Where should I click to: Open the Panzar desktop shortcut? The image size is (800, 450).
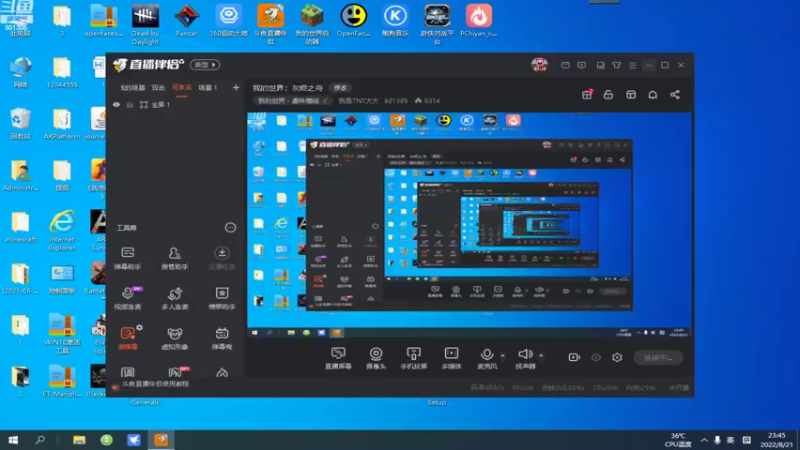tap(186, 20)
